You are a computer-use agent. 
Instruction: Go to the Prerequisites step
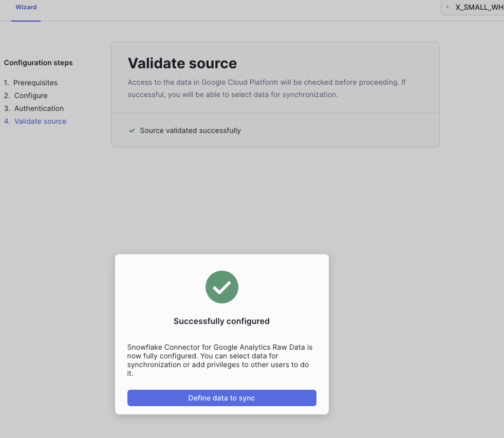coord(35,83)
